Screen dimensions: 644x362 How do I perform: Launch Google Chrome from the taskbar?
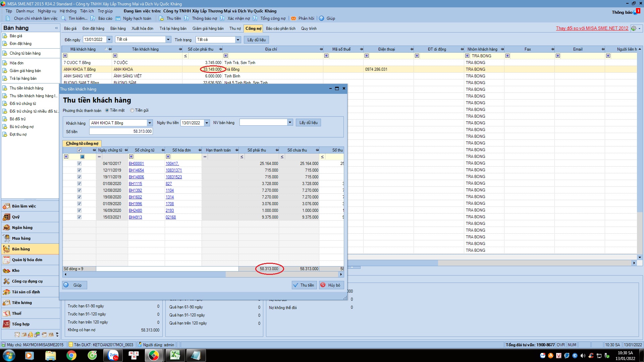pos(71,355)
